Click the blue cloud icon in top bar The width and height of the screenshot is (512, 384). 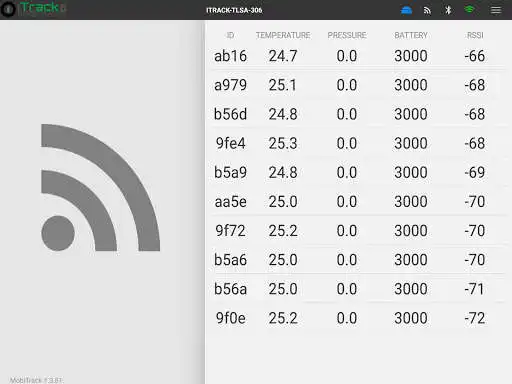(406, 10)
